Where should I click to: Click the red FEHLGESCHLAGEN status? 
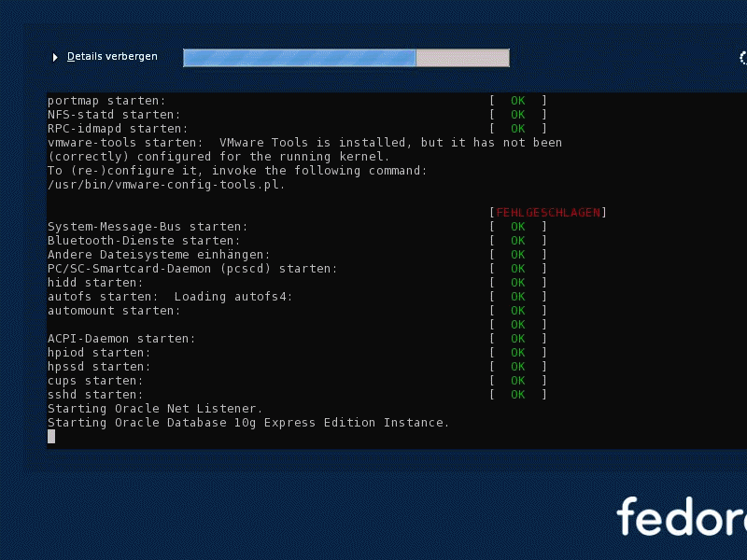pyautogui.click(x=548, y=213)
